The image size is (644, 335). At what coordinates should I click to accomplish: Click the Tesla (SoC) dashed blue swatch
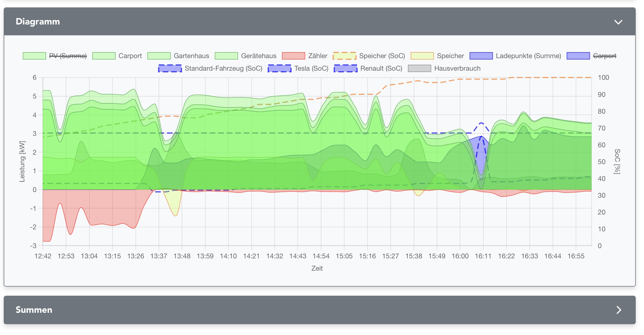280,68
